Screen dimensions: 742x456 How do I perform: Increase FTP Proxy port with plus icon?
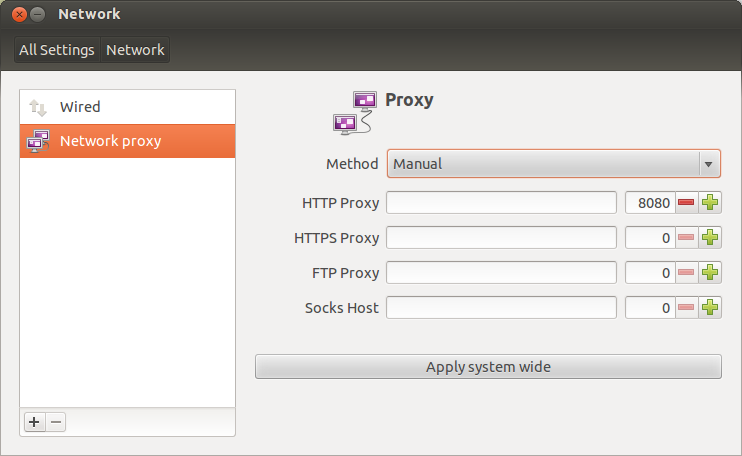[710, 272]
